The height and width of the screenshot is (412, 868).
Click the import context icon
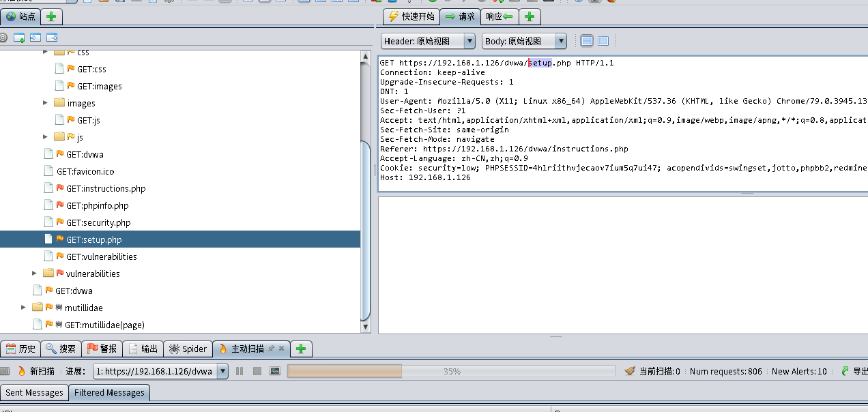[35, 38]
